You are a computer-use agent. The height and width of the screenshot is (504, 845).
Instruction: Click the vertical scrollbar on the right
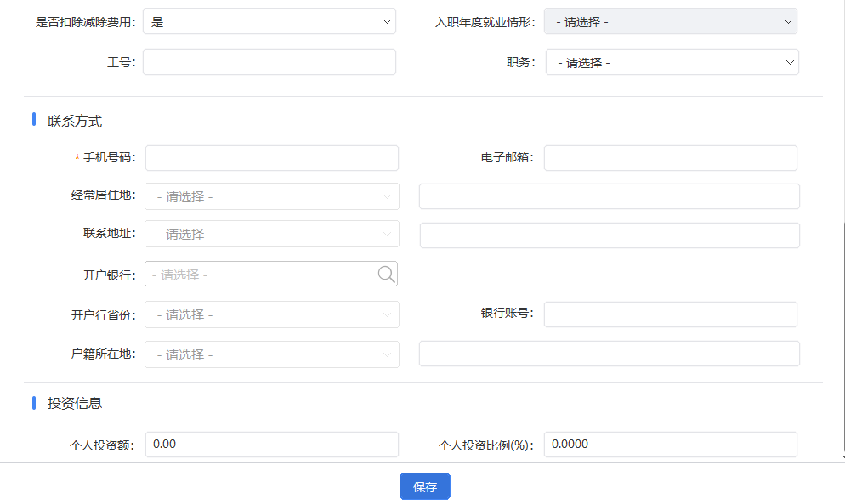tap(842, 337)
